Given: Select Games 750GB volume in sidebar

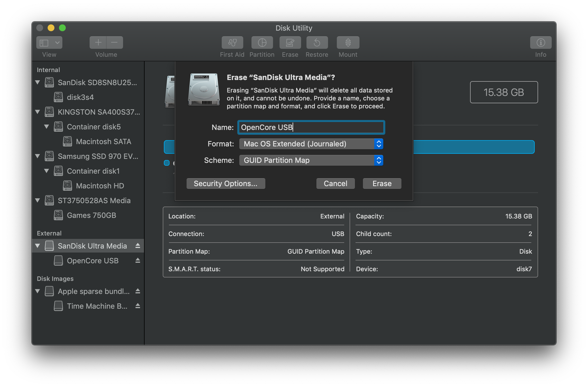Looking at the screenshot, I should (91, 215).
